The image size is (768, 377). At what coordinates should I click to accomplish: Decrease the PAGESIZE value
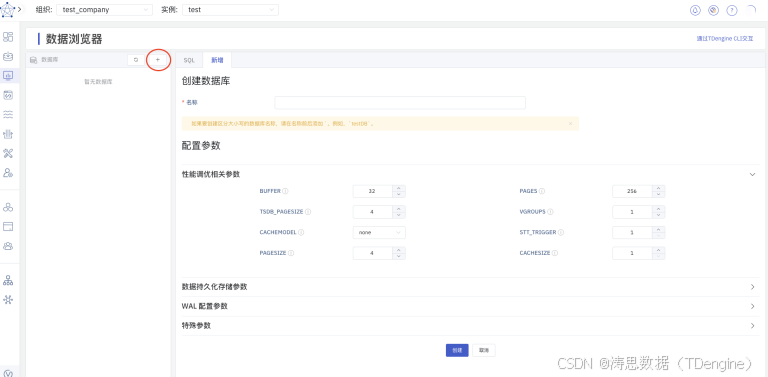point(399,257)
